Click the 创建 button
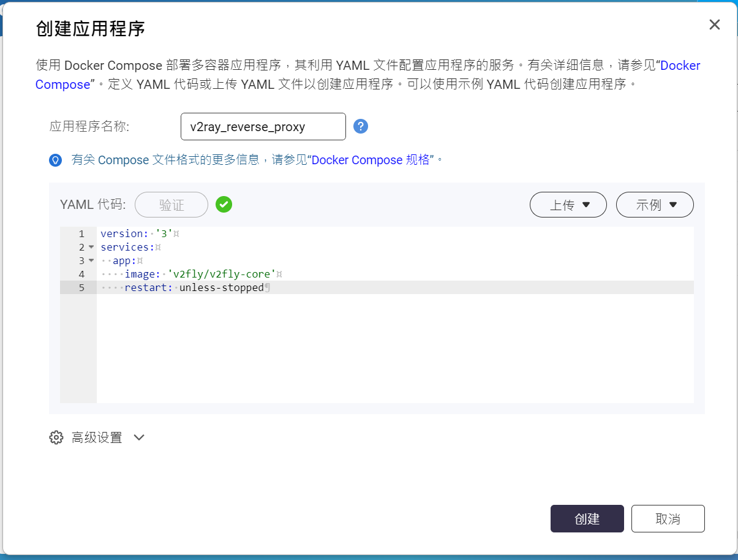Viewport: 738px width, 560px height. click(587, 519)
